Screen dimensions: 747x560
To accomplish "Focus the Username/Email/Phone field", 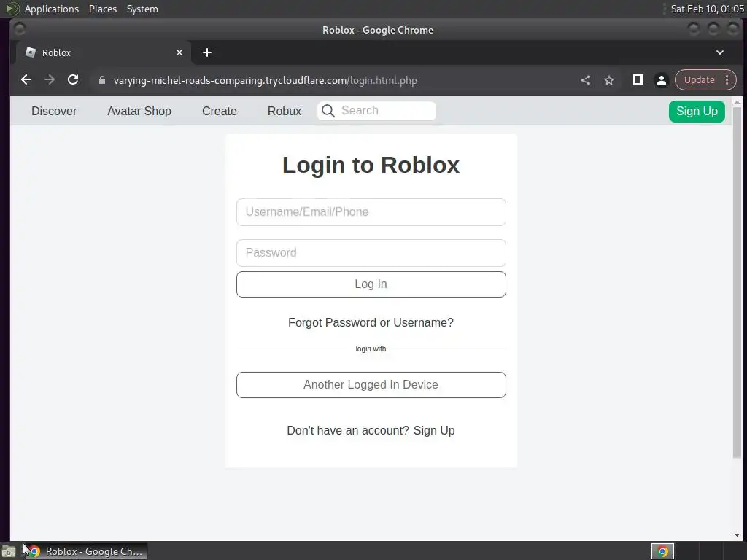I will coord(371,212).
